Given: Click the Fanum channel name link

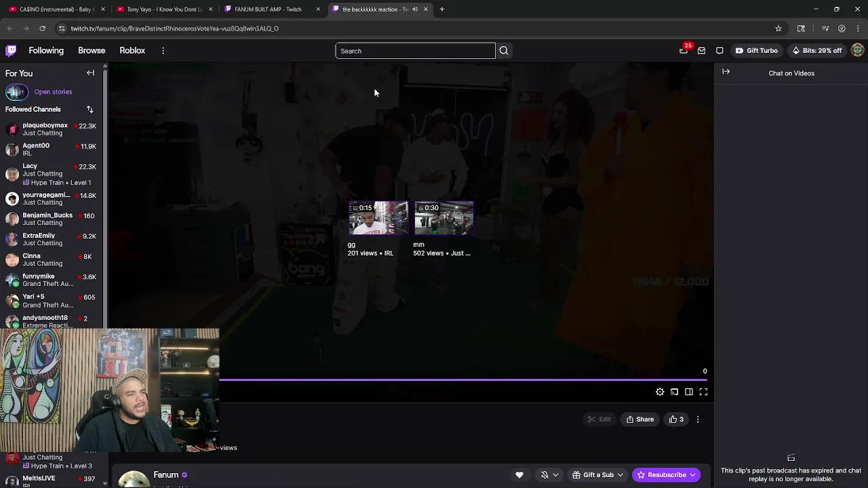Looking at the screenshot, I should 165,475.
